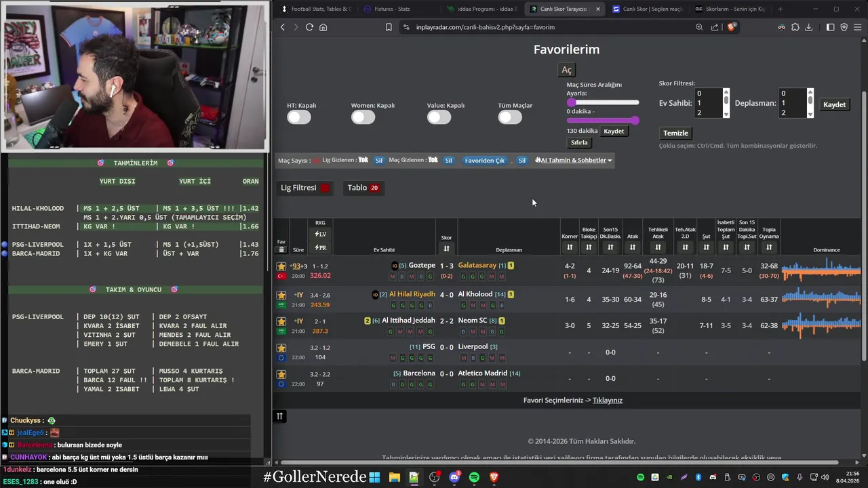Open Brave browser taskbar icon
Viewport: 868px width, 488px height.
tap(494, 477)
